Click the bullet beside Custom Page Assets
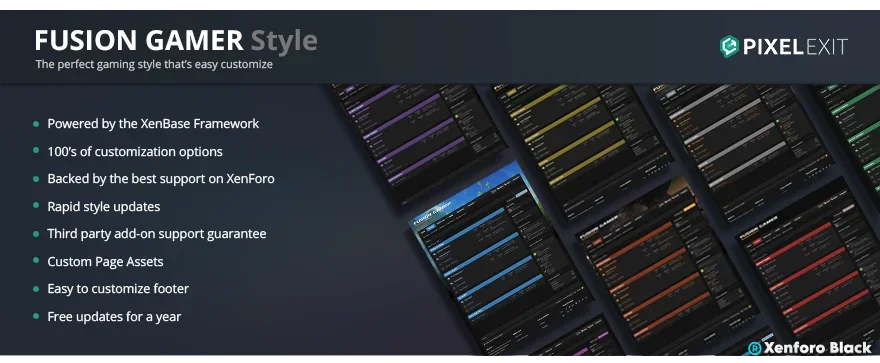This screenshot has width=880, height=363. [36, 261]
